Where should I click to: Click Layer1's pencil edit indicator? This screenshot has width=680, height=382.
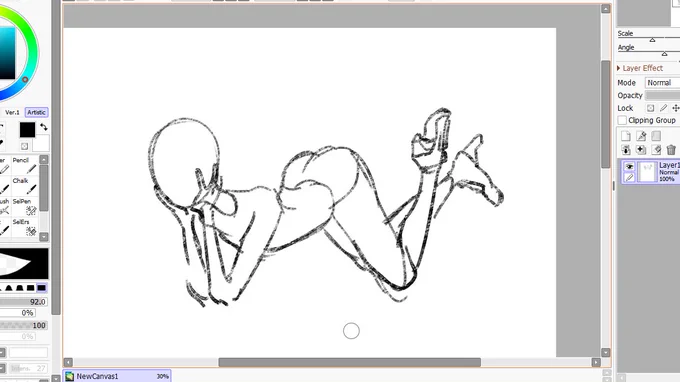tap(629, 177)
